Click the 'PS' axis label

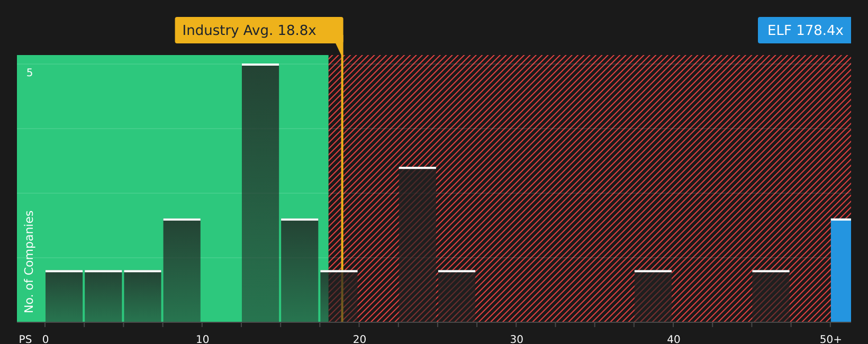(x=25, y=339)
